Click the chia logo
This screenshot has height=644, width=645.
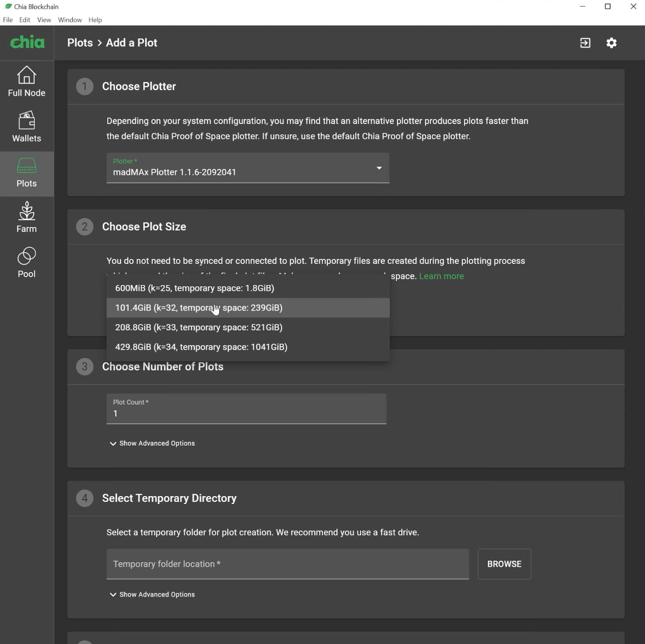click(27, 42)
